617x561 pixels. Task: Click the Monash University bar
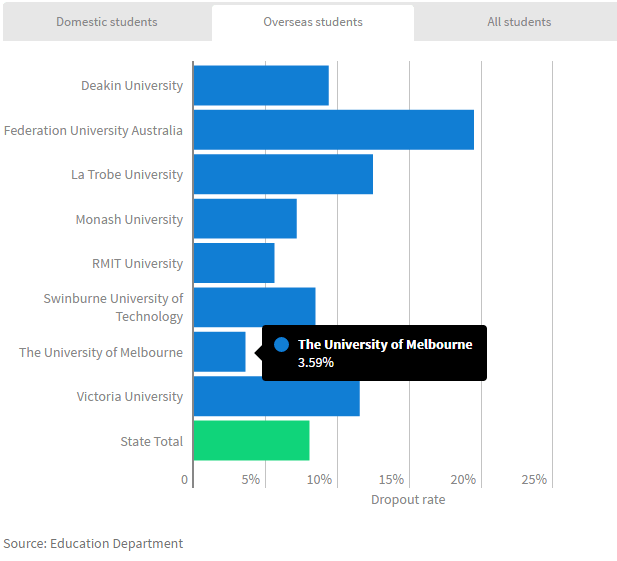(x=245, y=219)
